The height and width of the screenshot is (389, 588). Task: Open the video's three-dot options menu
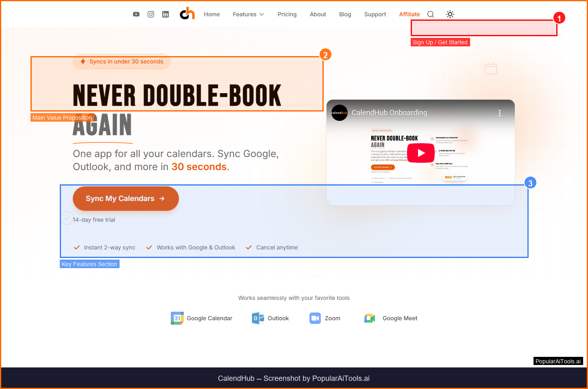point(500,113)
